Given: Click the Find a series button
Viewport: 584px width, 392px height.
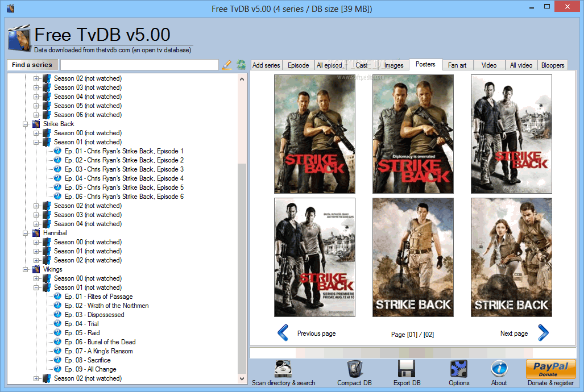Looking at the screenshot, I should click(32, 65).
